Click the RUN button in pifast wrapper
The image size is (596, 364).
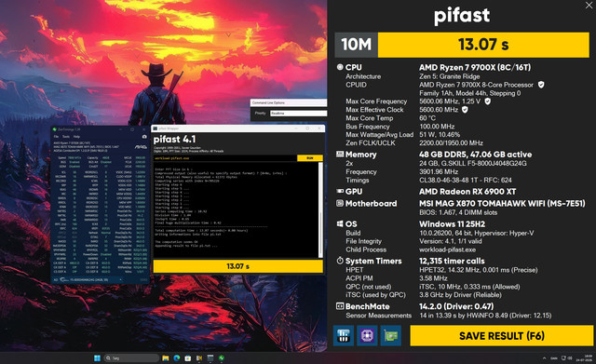(310, 158)
